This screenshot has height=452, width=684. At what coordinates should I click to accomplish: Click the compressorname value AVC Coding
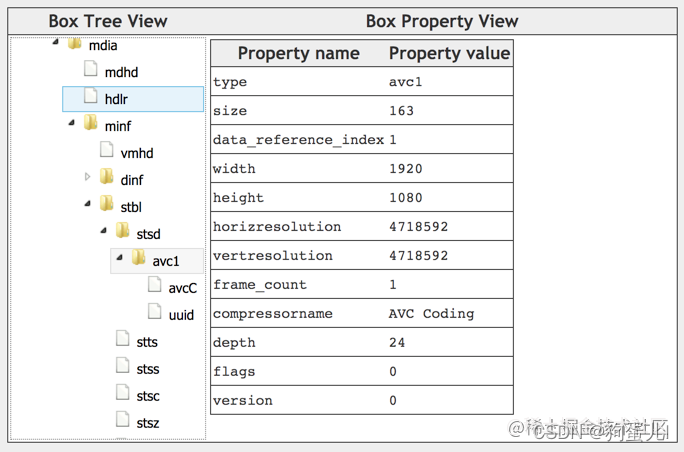click(431, 314)
